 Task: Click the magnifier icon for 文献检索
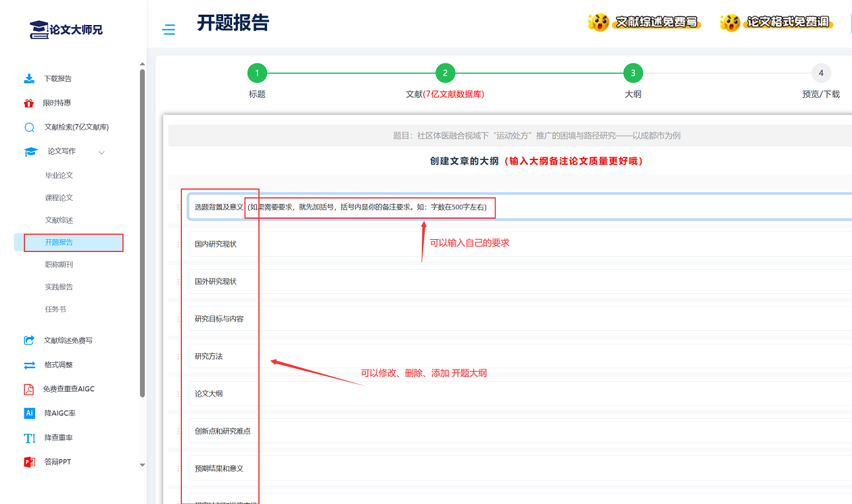[29, 128]
